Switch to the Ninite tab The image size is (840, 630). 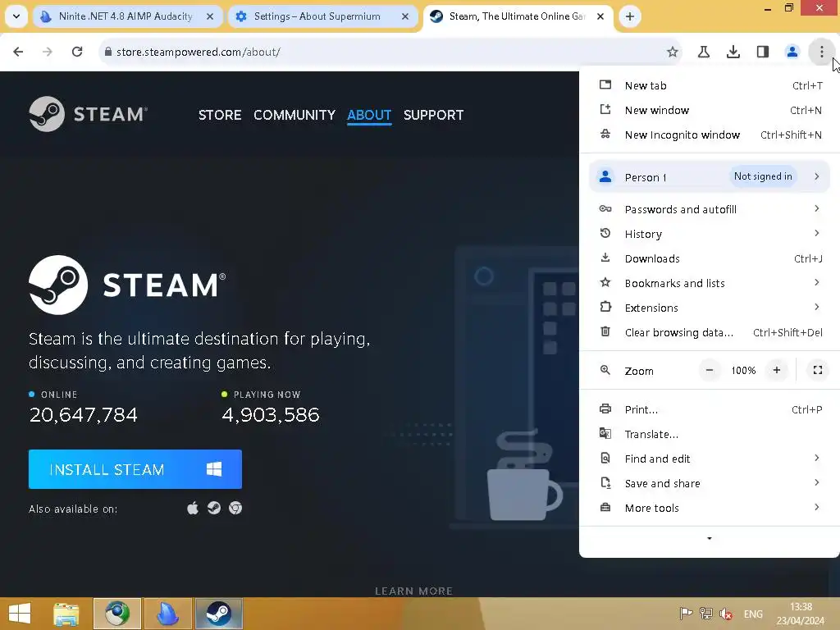126,16
